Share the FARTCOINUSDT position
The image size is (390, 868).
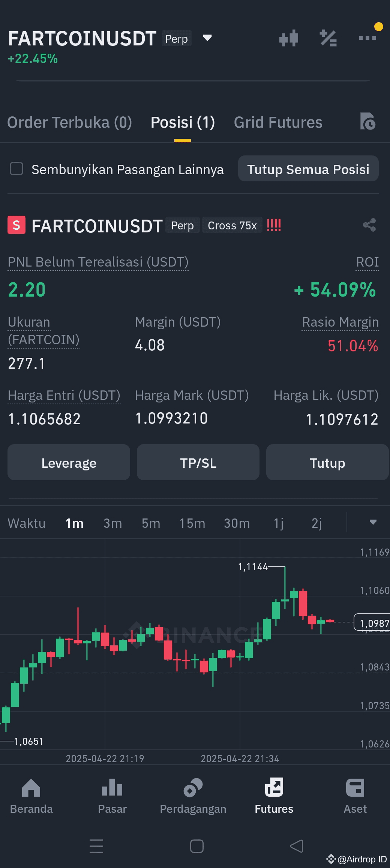pos(369,225)
